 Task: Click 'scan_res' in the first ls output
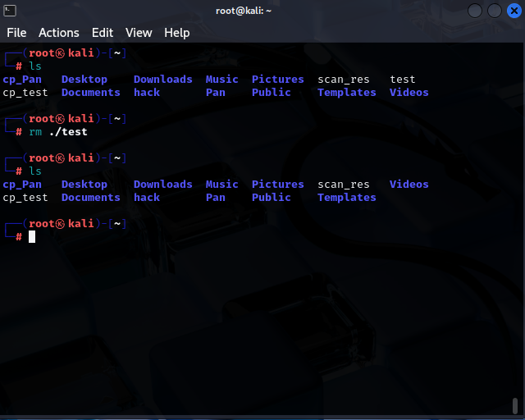point(344,80)
